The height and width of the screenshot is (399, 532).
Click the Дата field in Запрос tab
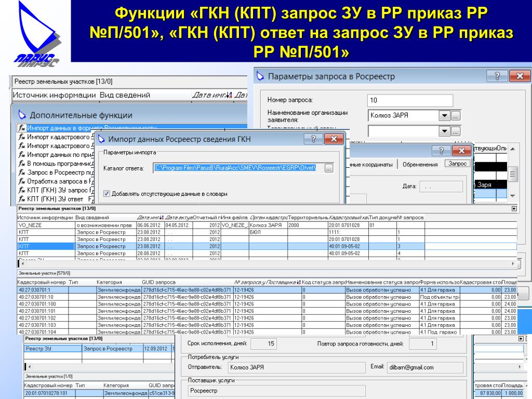[x=441, y=187]
